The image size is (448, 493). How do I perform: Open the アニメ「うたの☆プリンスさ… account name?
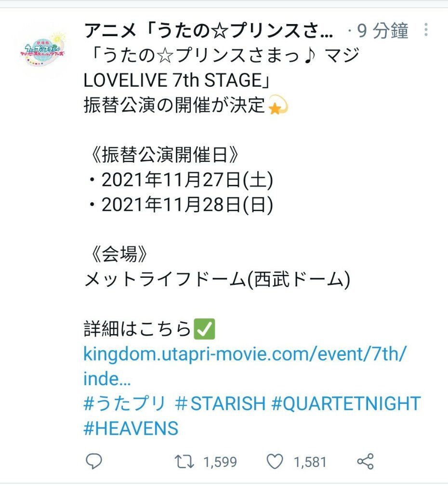click(x=208, y=30)
